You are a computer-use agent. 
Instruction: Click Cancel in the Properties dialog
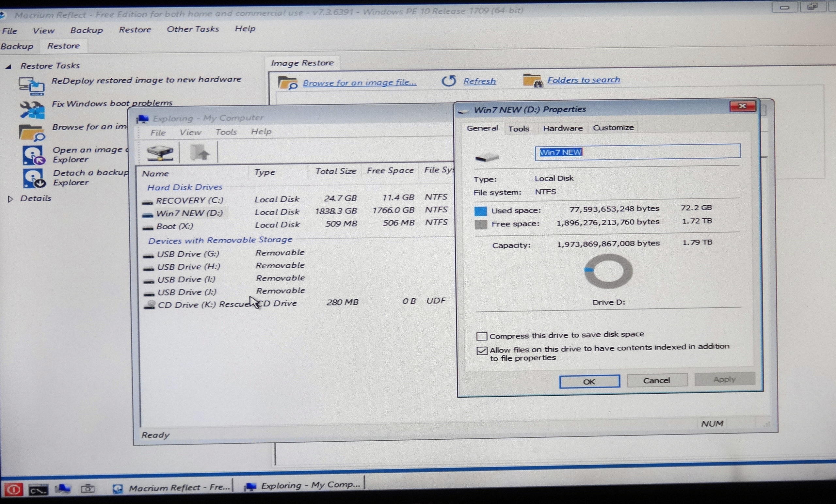pyautogui.click(x=657, y=380)
